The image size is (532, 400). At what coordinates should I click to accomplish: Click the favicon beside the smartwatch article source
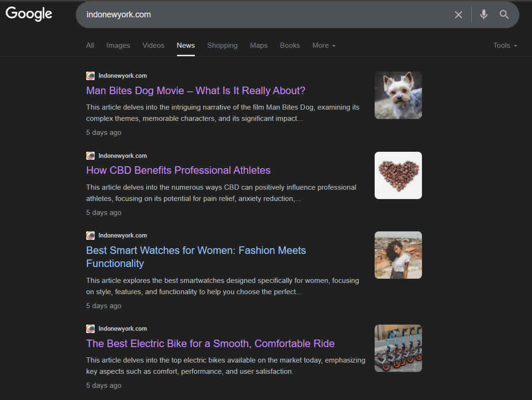pos(90,235)
